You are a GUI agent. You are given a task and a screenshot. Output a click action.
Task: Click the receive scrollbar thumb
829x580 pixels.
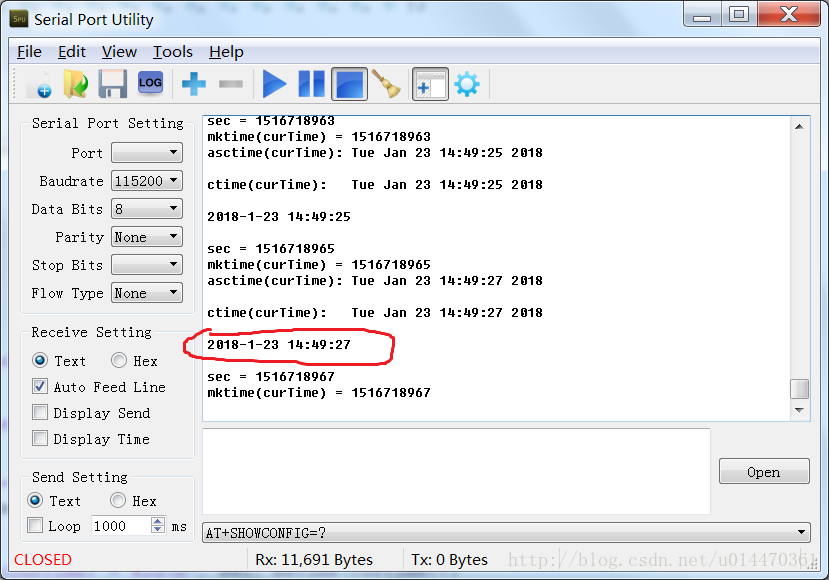point(799,389)
